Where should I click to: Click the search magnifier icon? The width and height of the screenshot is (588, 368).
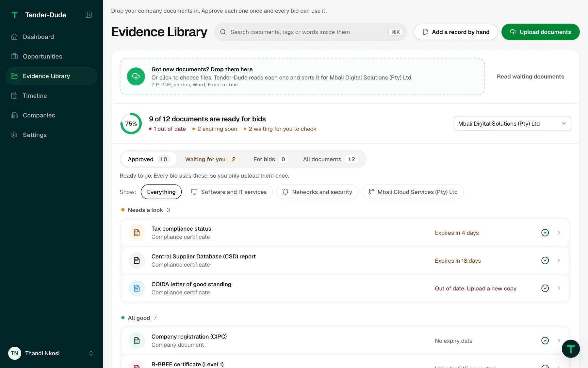tap(223, 32)
